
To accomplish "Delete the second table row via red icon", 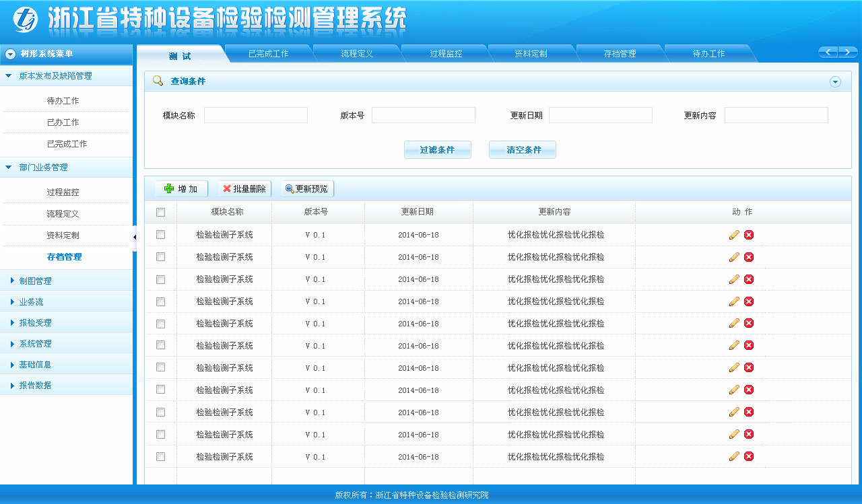I will 749,257.
